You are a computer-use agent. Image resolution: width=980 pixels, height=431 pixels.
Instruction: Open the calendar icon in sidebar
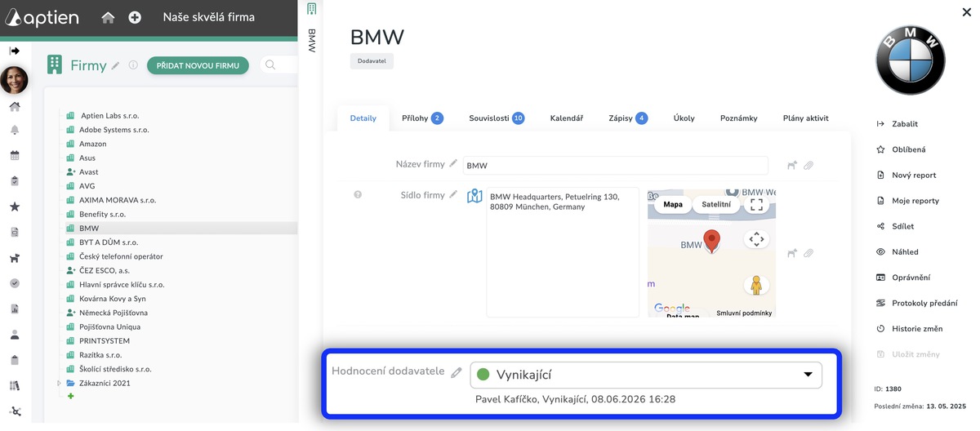(14, 155)
